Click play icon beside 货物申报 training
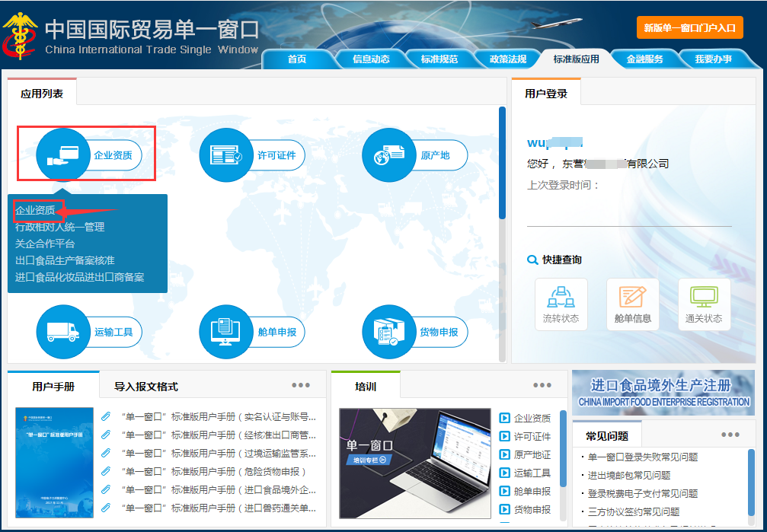 (x=504, y=509)
